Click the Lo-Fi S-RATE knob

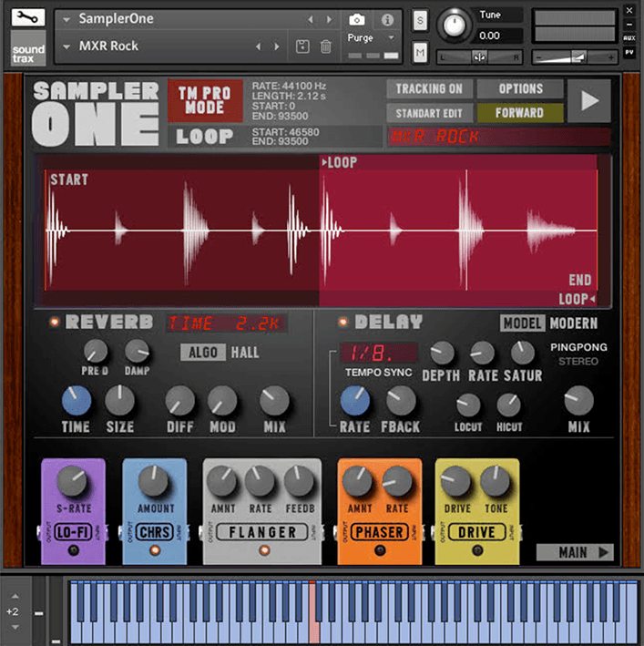click(x=73, y=481)
